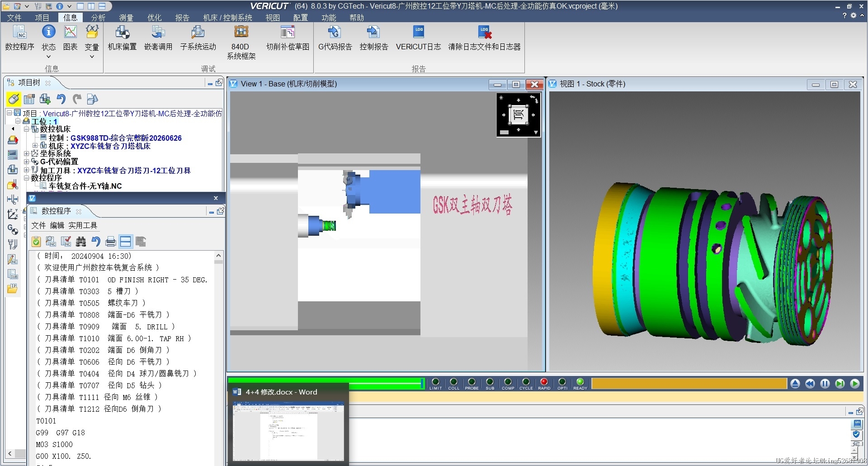The width and height of the screenshot is (868, 466).
Task: Click the pause simulation button
Action: tap(825, 384)
